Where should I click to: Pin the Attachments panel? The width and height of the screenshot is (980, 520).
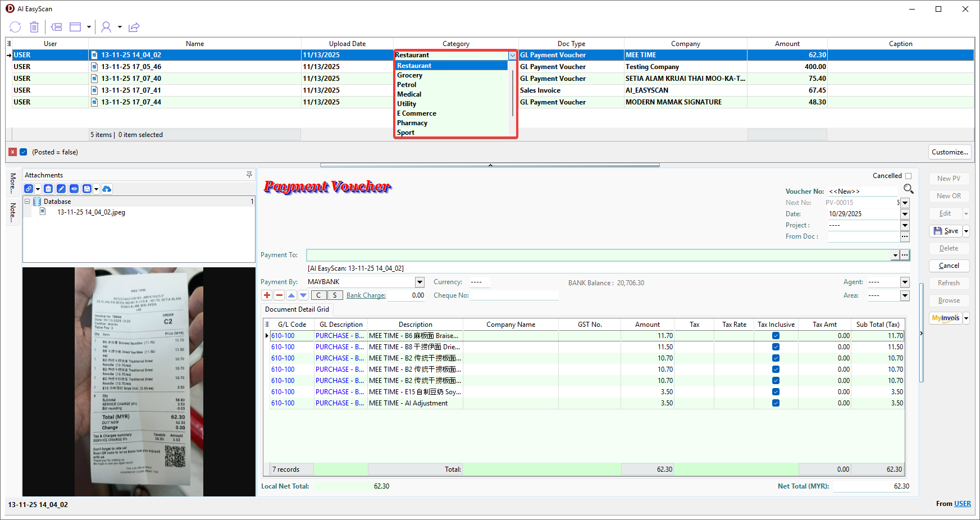pyautogui.click(x=249, y=175)
